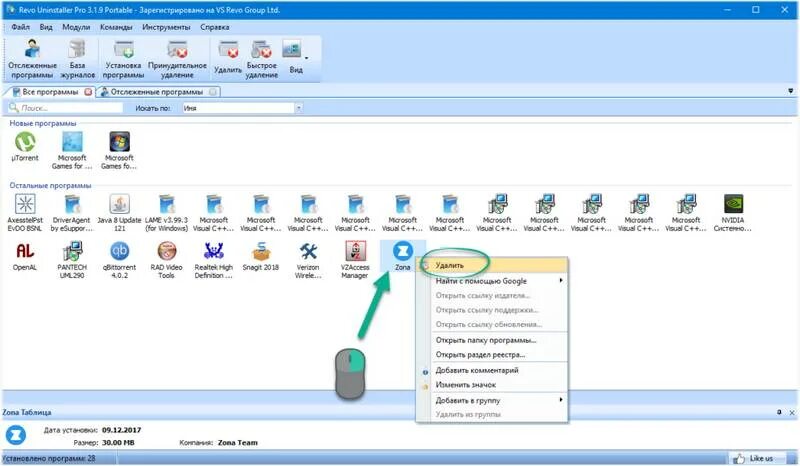Open the Команды menu
Image resolution: width=800 pixels, height=466 pixels.
116,27
